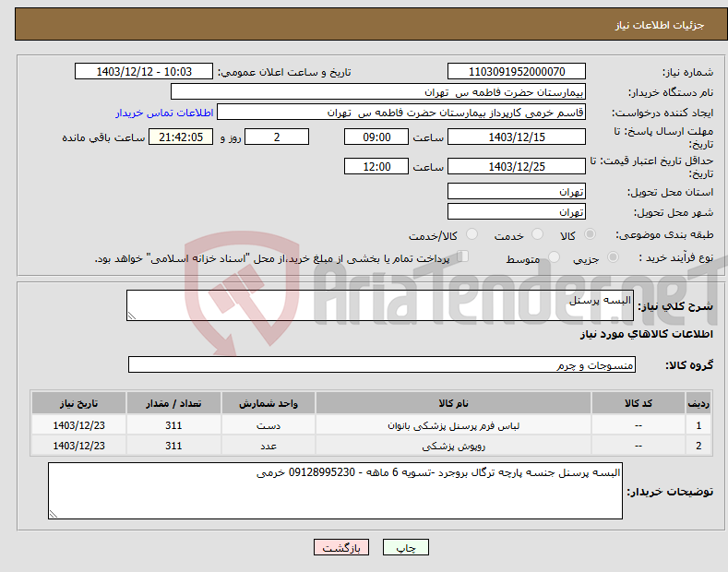This screenshot has width=728, height=572.
Task: Select the جزیی purchase type radio
Action: point(613,256)
